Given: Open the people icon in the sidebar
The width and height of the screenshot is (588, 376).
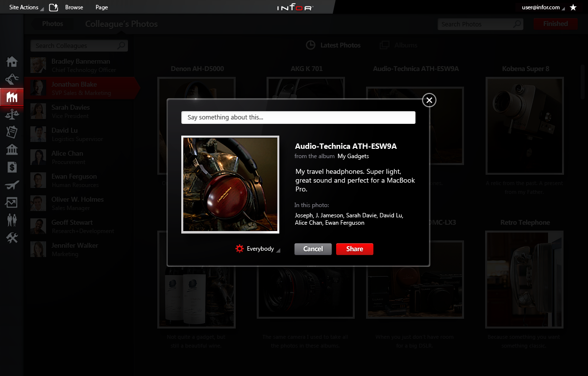Looking at the screenshot, I should 12,220.
